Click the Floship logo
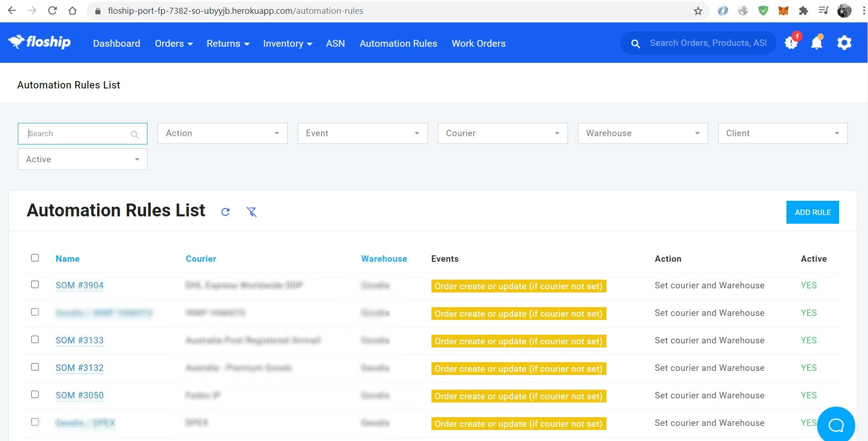The height and width of the screenshot is (441, 868). click(40, 42)
